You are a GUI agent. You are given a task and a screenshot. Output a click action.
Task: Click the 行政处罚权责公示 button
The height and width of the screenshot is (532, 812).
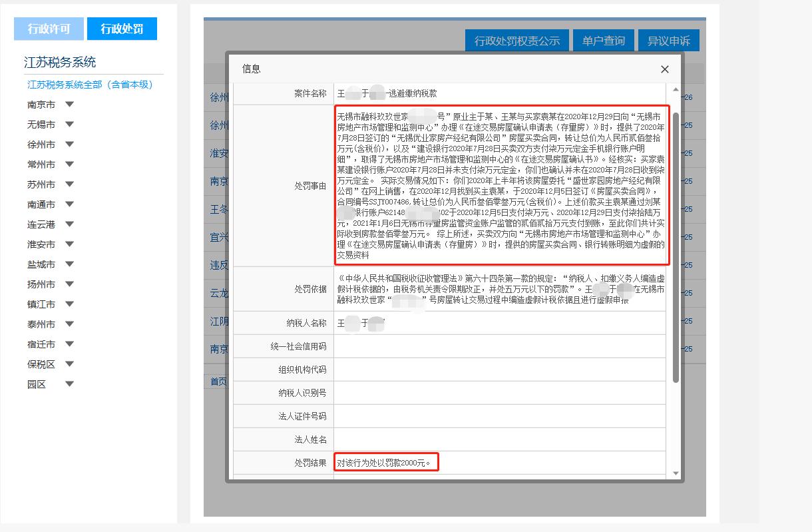(516, 41)
